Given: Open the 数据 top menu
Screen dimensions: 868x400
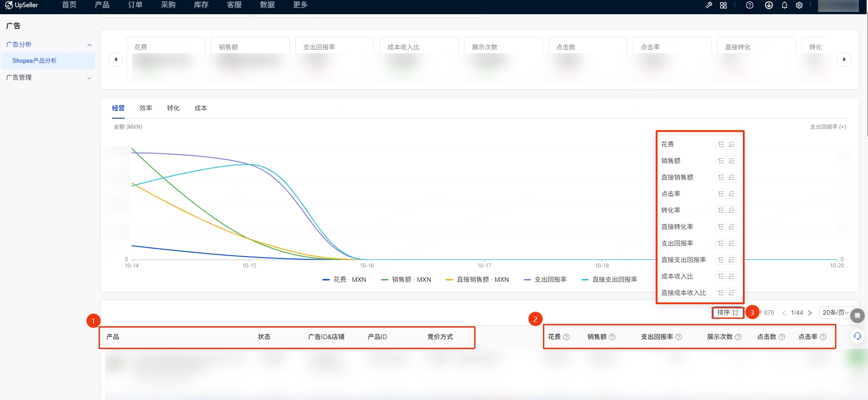Looking at the screenshot, I should tap(267, 5).
